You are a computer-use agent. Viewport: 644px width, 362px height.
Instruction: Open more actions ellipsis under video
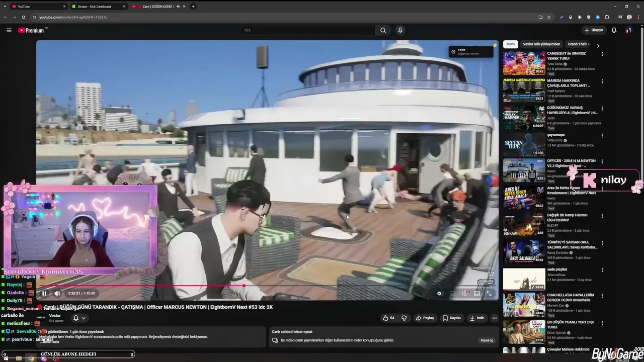tap(494, 318)
